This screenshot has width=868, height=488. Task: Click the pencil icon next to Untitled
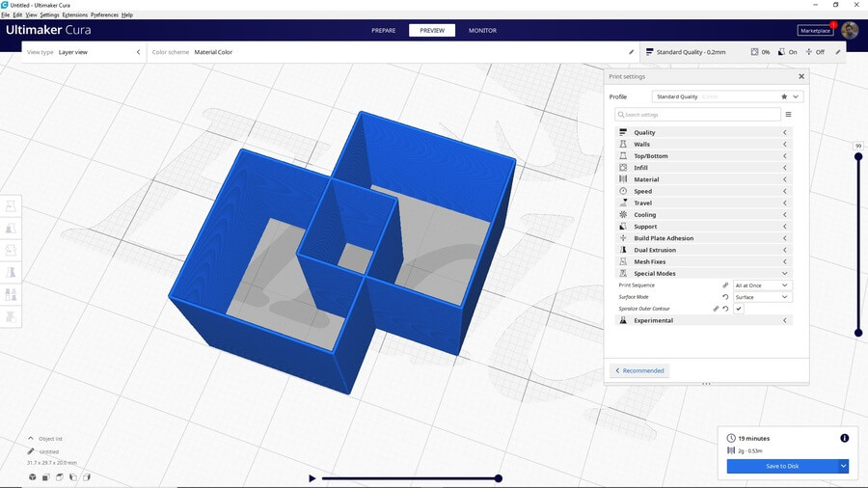tap(31, 451)
